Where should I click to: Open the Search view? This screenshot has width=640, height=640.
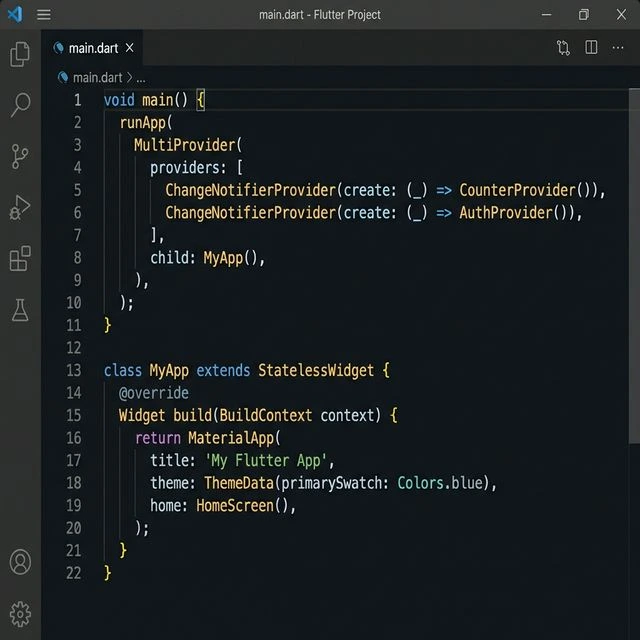pos(20,105)
